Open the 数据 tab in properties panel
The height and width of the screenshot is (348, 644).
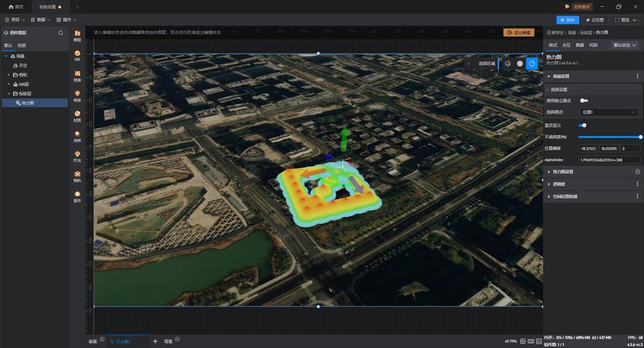point(579,45)
